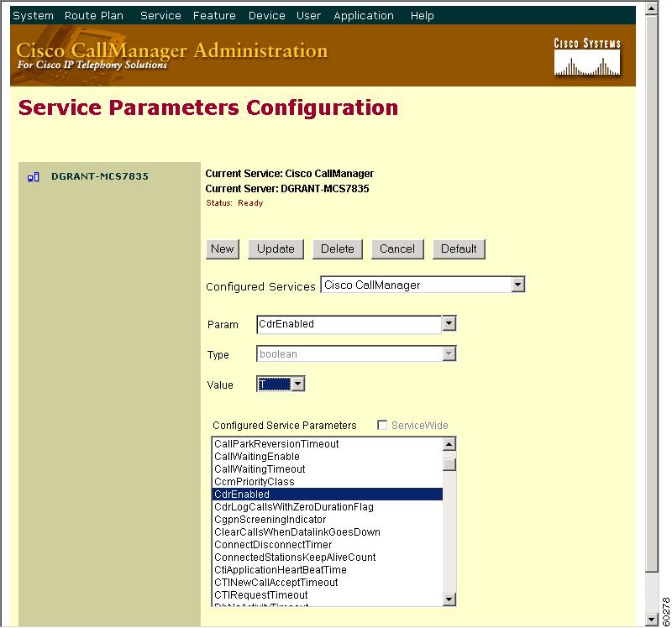672x628 pixels.
Task: Open the Configured Services dropdown
Action: (x=423, y=285)
